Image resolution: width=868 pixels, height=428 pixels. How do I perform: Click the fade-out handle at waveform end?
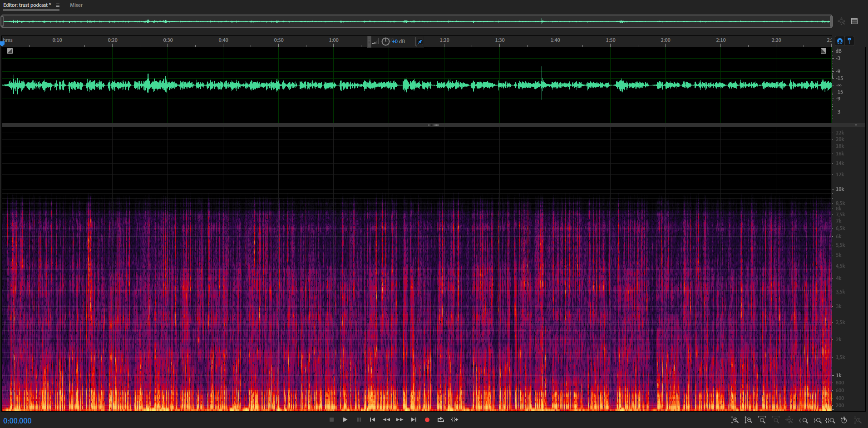pos(823,51)
